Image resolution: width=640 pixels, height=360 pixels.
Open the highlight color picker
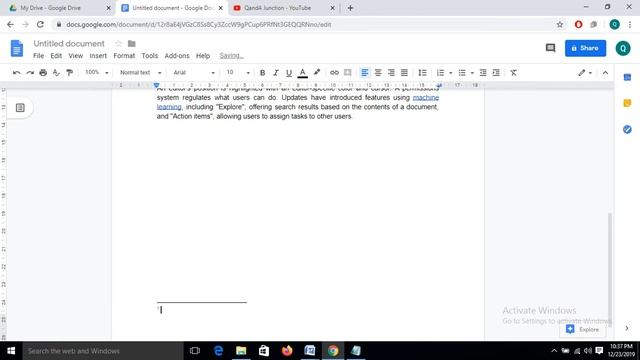317,73
